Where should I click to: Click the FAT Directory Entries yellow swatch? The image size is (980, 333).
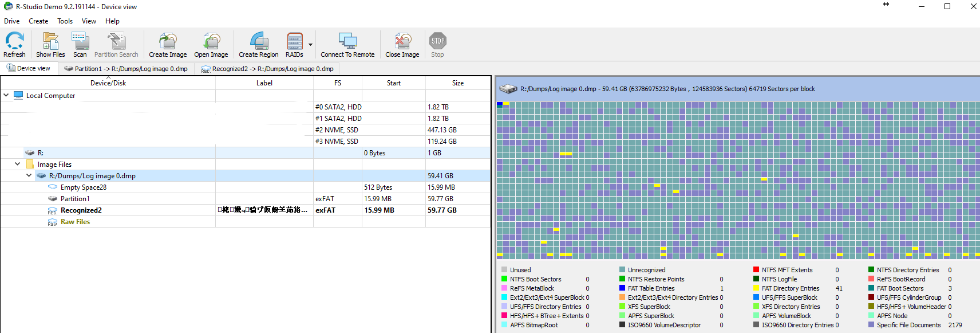[x=756, y=288]
